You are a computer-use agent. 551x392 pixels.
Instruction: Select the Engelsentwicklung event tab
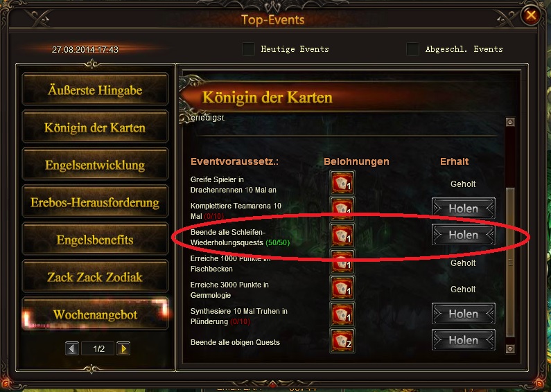(x=95, y=165)
